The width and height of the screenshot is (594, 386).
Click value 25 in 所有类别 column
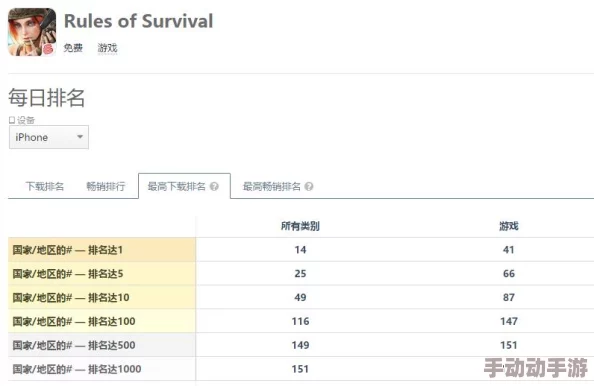(x=300, y=273)
